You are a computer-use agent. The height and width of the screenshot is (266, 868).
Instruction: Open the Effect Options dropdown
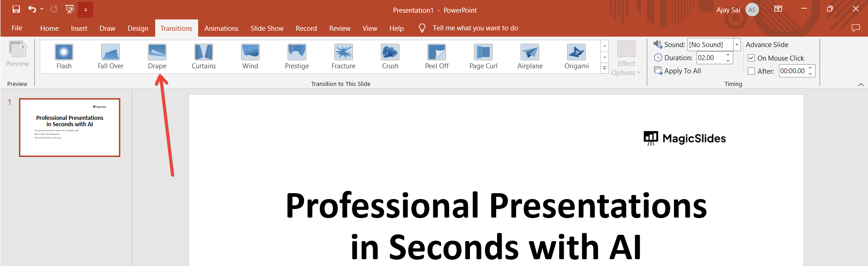click(626, 58)
